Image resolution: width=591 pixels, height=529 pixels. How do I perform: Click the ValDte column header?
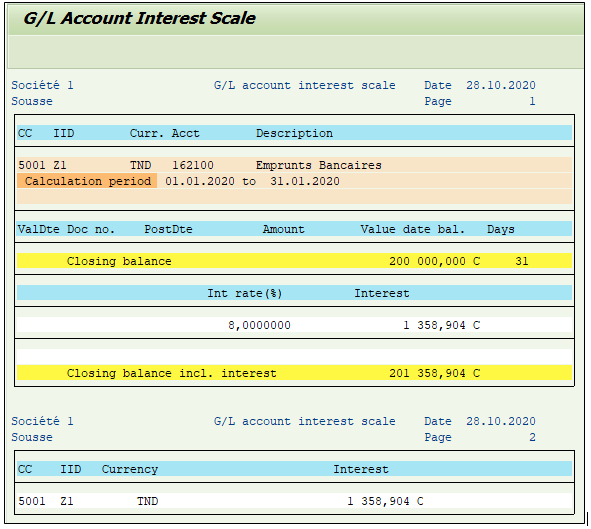[39, 229]
